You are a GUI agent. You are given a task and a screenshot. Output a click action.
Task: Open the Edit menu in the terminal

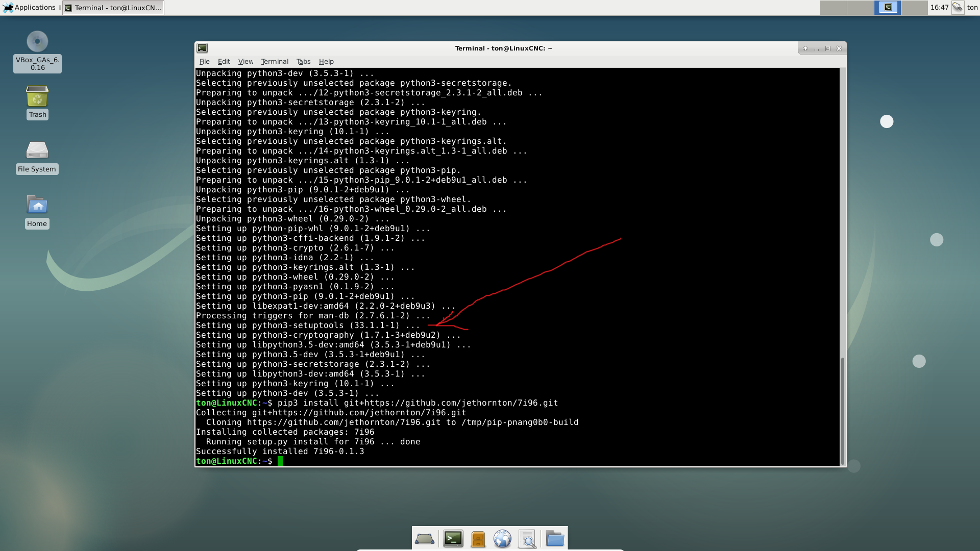point(224,61)
